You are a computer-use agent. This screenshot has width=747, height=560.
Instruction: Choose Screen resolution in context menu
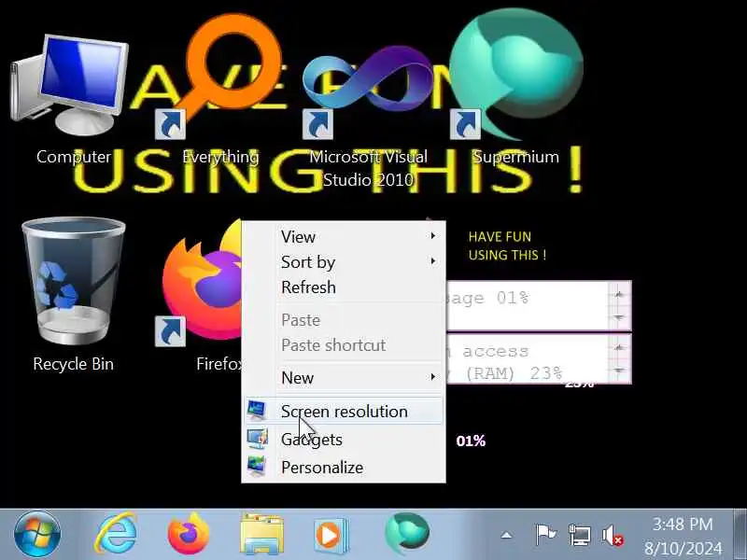344,412
